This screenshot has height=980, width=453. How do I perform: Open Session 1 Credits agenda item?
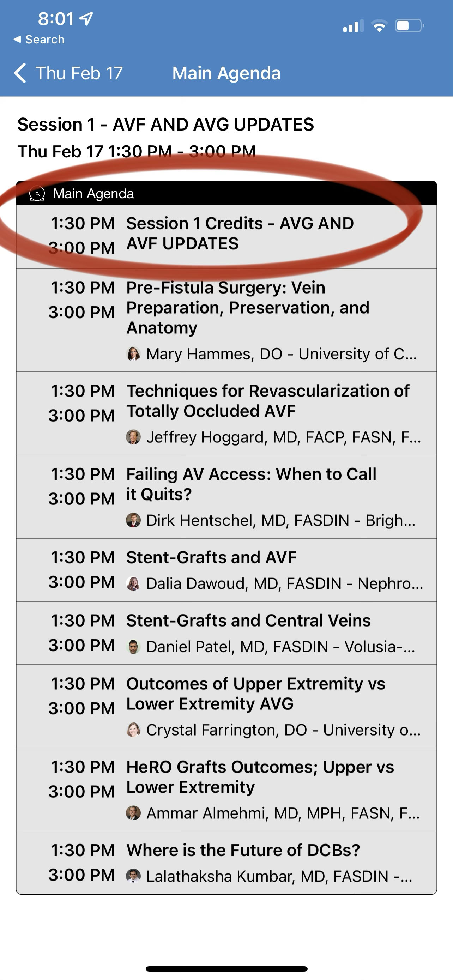tap(240, 233)
